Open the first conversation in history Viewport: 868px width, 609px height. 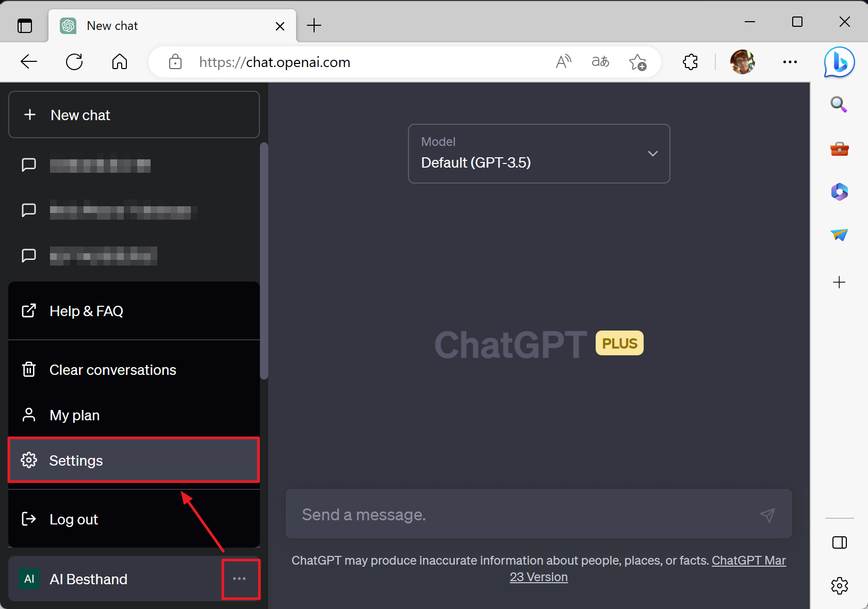coord(134,165)
